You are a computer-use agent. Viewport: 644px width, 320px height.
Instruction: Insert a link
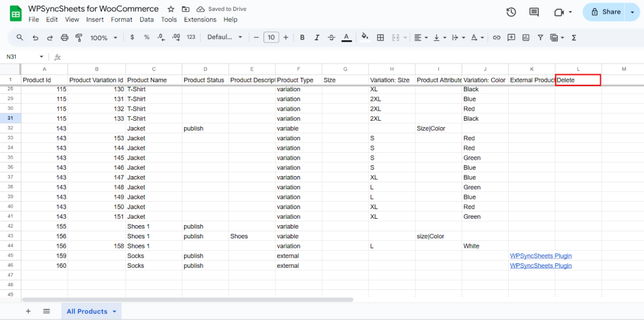click(x=497, y=37)
